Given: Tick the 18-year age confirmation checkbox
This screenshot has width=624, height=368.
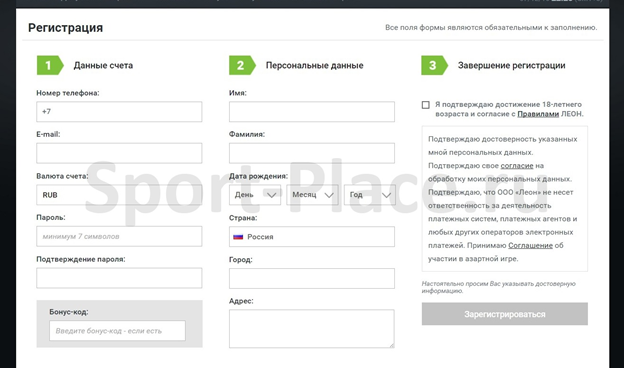Looking at the screenshot, I should [x=425, y=105].
